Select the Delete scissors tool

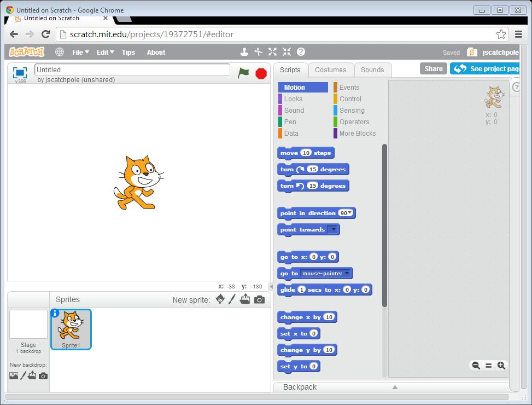[x=259, y=52]
